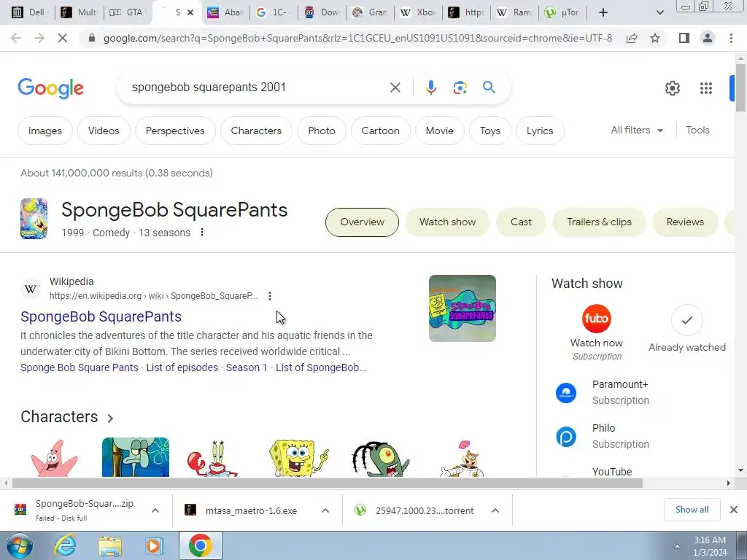Clear the Google search box text
747x560 pixels.
pos(395,87)
